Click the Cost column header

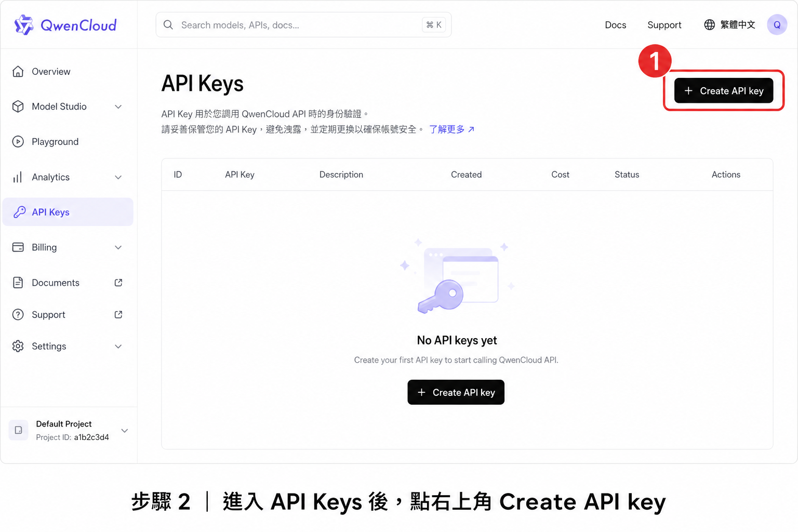click(561, 175)
